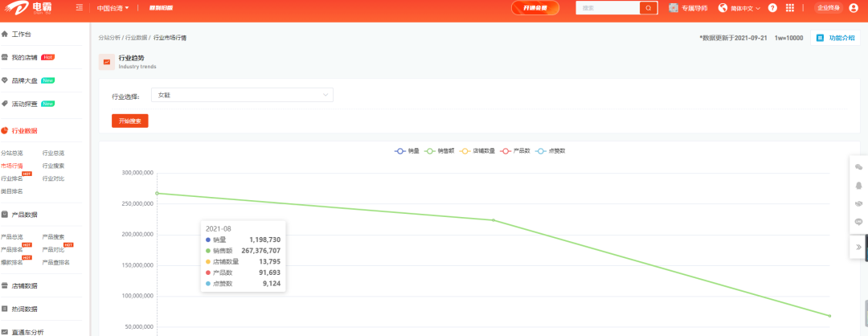This screenshot has width=868, height=336.
Task: Click the QQ floating contact icon
Action: pyautogui.click(x=858, y=186)
